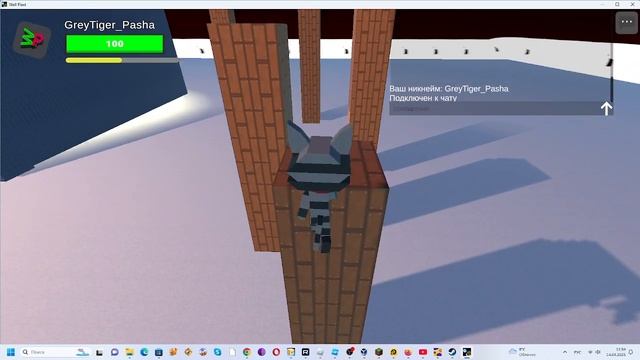Open Steam from the taskbar
Viewport: 640px width, 360px height.
[x=452, y=352]
